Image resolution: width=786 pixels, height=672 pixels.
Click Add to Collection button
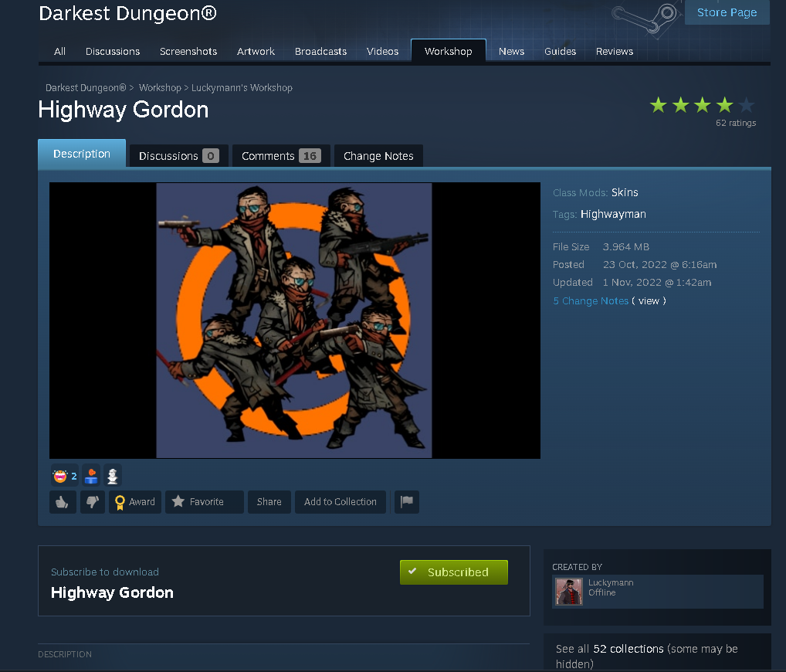point(340,501)
